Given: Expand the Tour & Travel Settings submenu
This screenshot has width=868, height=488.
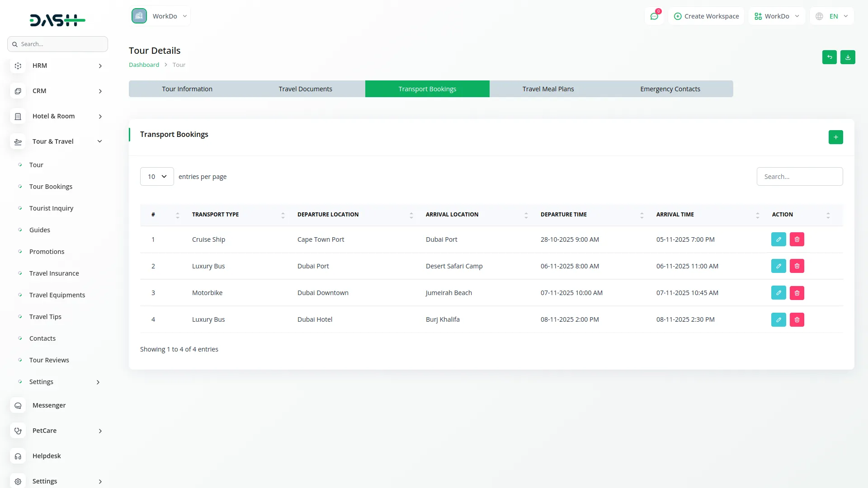Looking at the screenshot, I should pos(98,382).
